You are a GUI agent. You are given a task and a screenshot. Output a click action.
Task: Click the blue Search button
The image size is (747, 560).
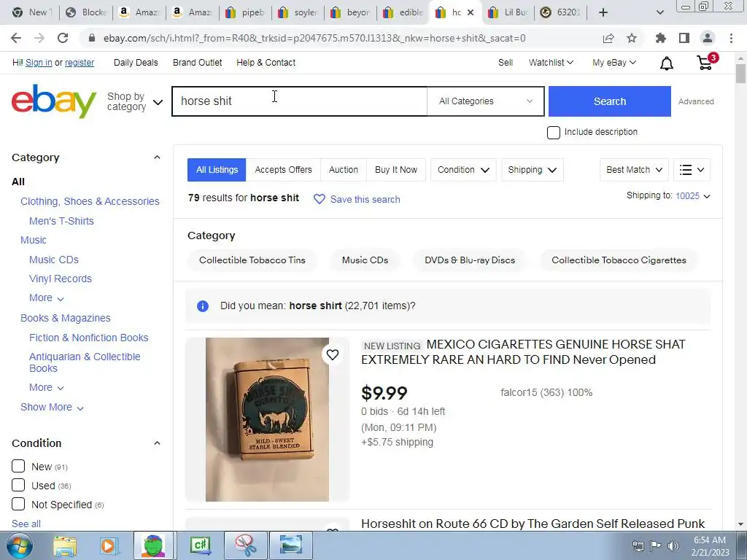[610, 101]
